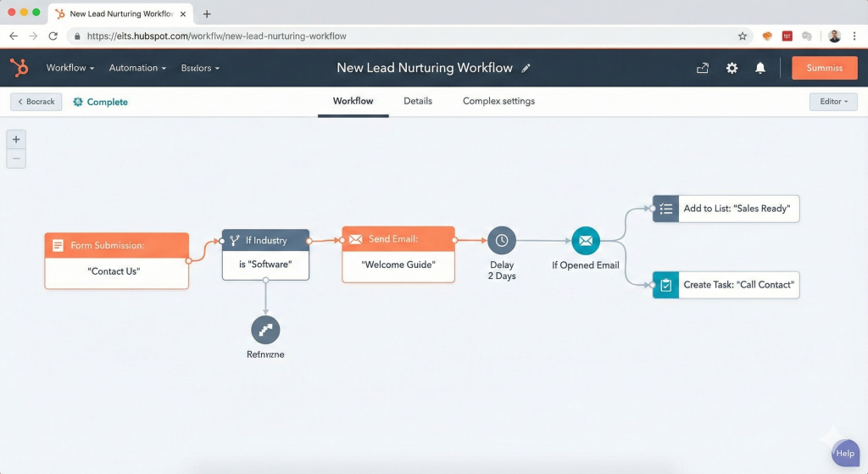The width and height of the screenshot is (868, 474).
Task: Expand the Automation dropdown menu
Action: 137,68
